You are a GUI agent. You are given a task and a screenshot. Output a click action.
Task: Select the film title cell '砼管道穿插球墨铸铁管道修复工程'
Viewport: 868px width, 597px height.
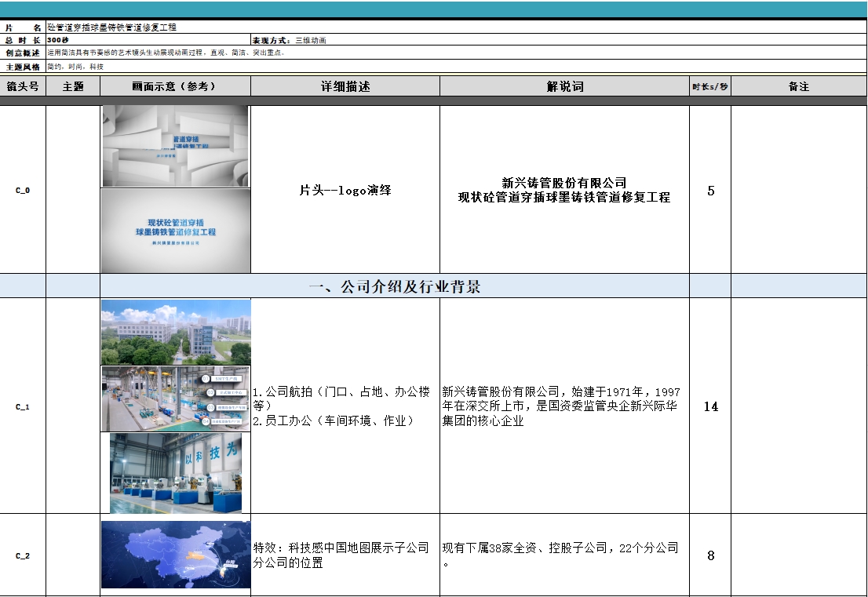coord(456,27)
